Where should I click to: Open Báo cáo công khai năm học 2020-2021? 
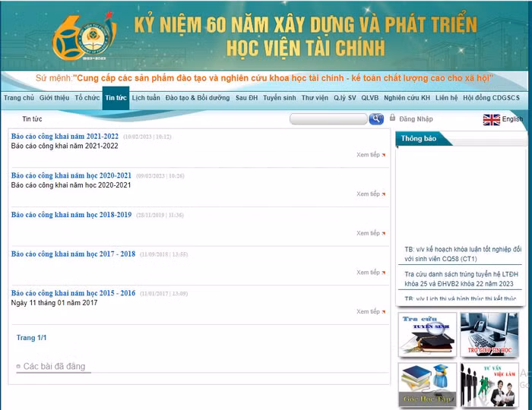[71, 175]
